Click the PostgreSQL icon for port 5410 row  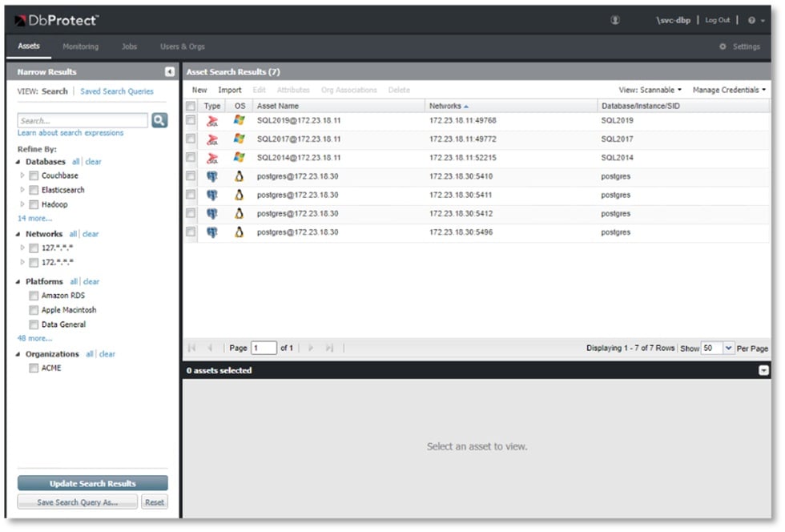[212, 176]
